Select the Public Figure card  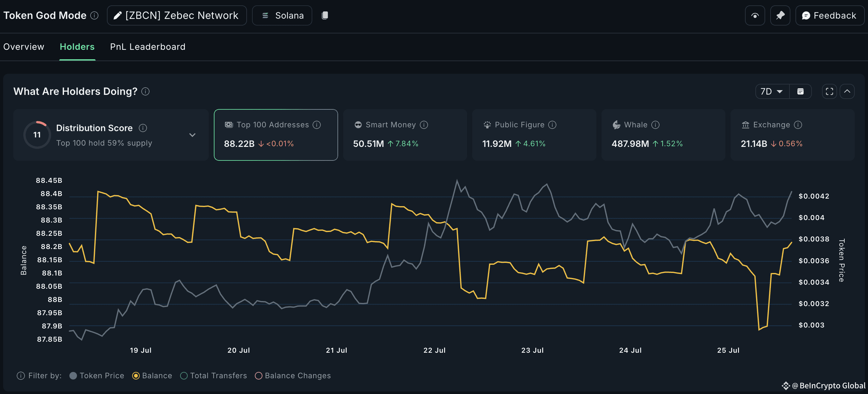[x=534, y=135]
